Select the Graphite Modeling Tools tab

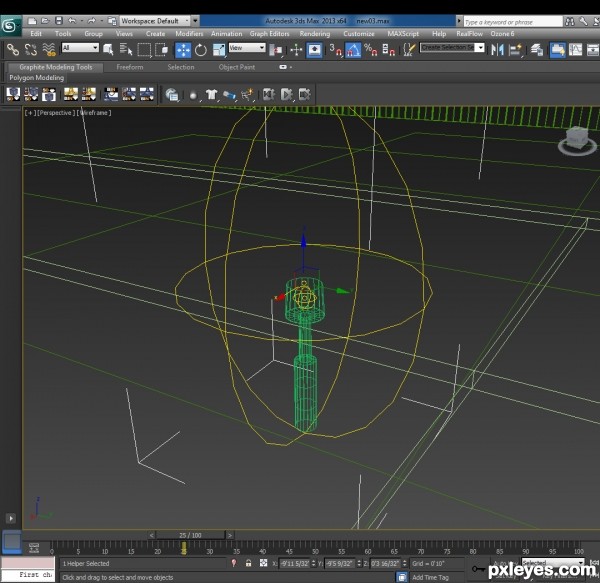tap(56, 67)
